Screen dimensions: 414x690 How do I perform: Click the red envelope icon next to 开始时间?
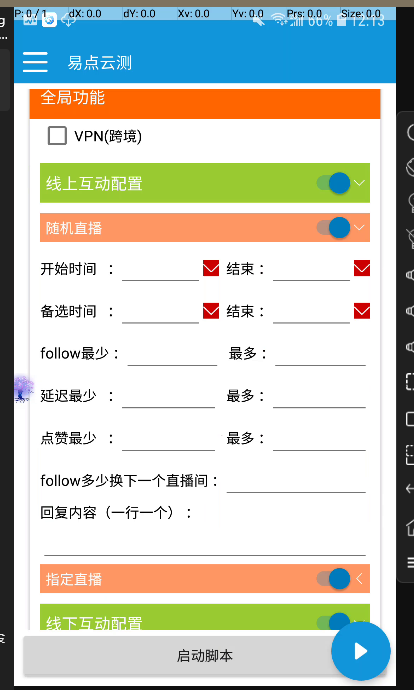[x=211, y=268]
